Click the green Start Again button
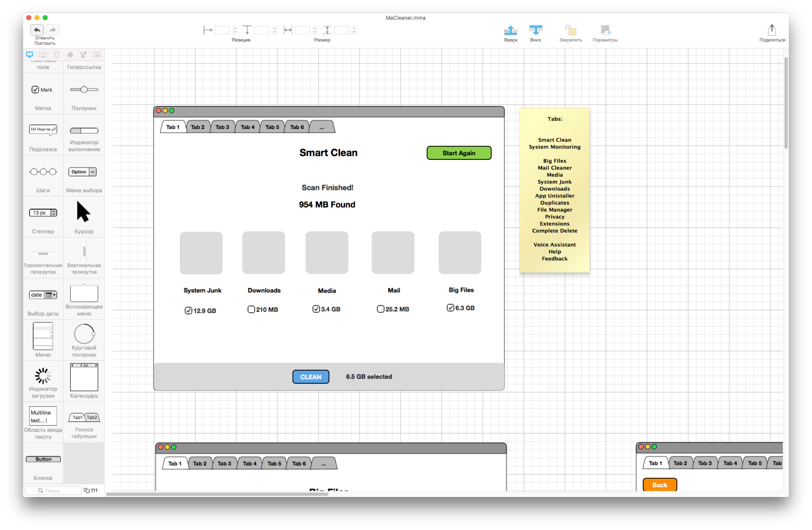Viewport: 812px width, 530px height. 459,153
